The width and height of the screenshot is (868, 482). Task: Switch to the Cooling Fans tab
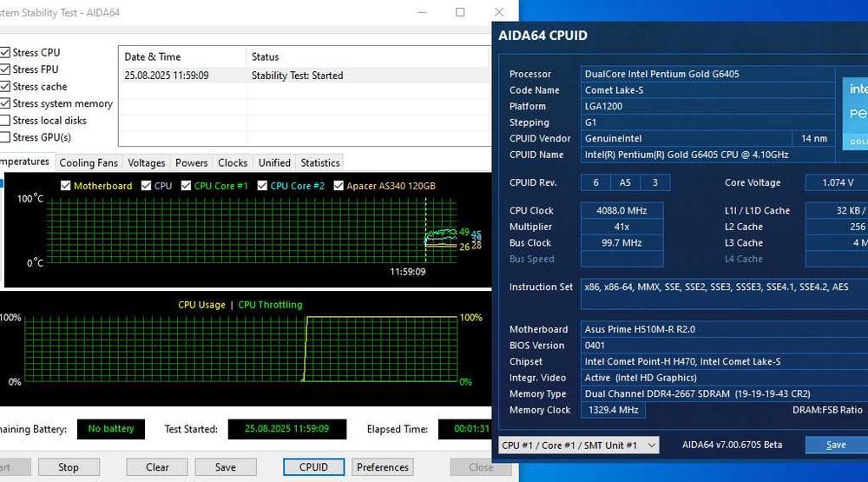pyautogui.click(x=89, y=163)
